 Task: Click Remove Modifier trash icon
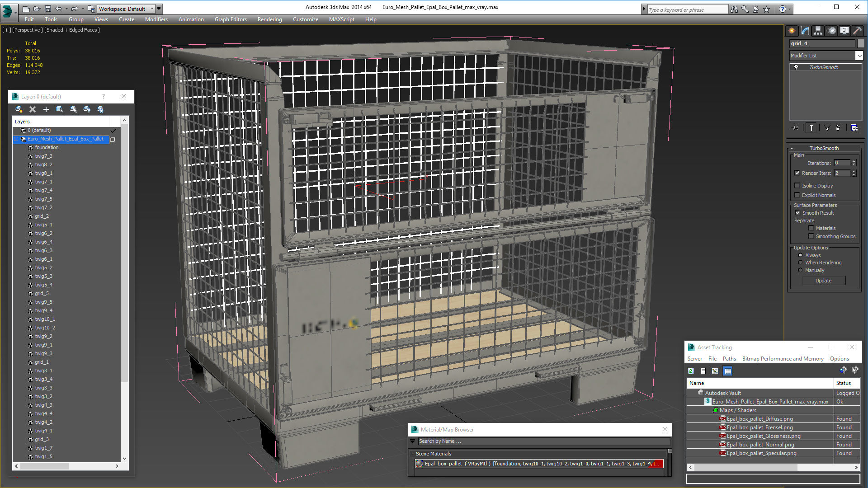[838, 128]
